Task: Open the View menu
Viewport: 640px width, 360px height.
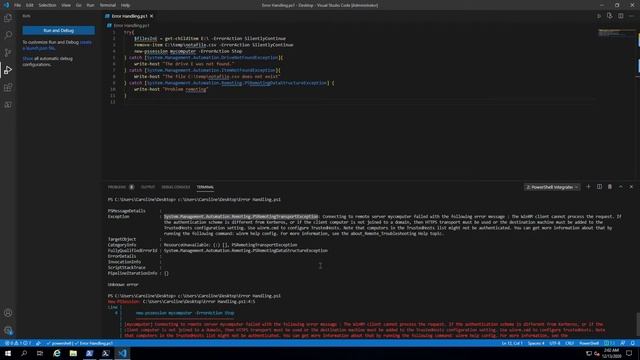Action: click(x=66, y=5)
